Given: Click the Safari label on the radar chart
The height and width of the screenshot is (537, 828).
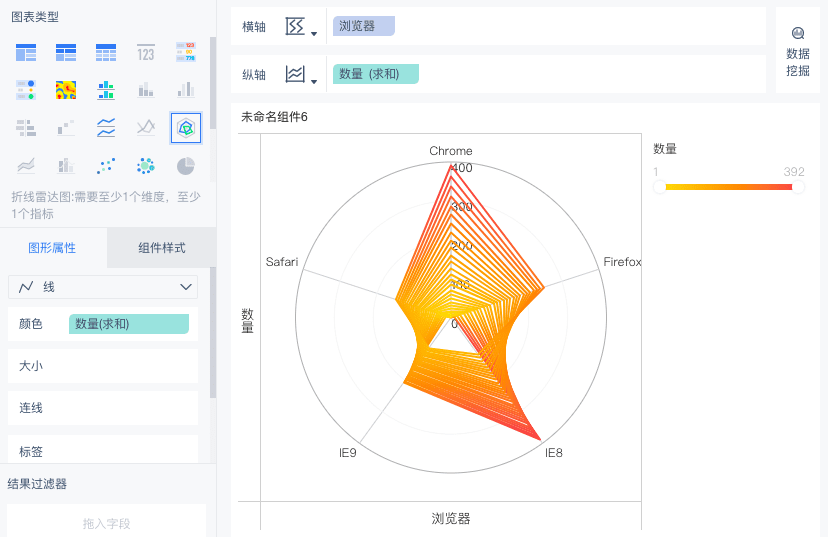Looking at the screenshot, I should pyautogui.click(x=282, y=262).
